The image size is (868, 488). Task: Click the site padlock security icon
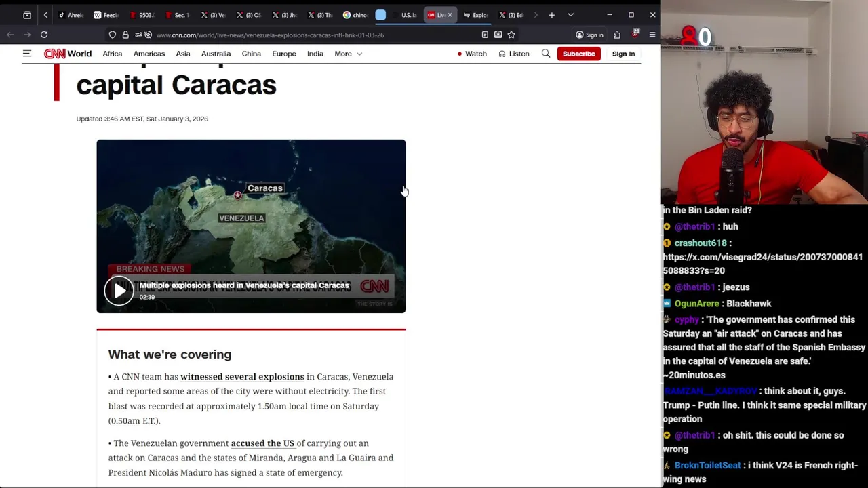[x=125, y=35]
